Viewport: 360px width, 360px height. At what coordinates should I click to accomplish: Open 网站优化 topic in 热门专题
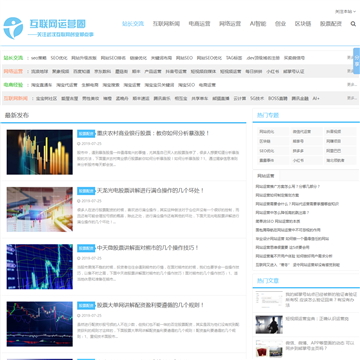[273, 132]
